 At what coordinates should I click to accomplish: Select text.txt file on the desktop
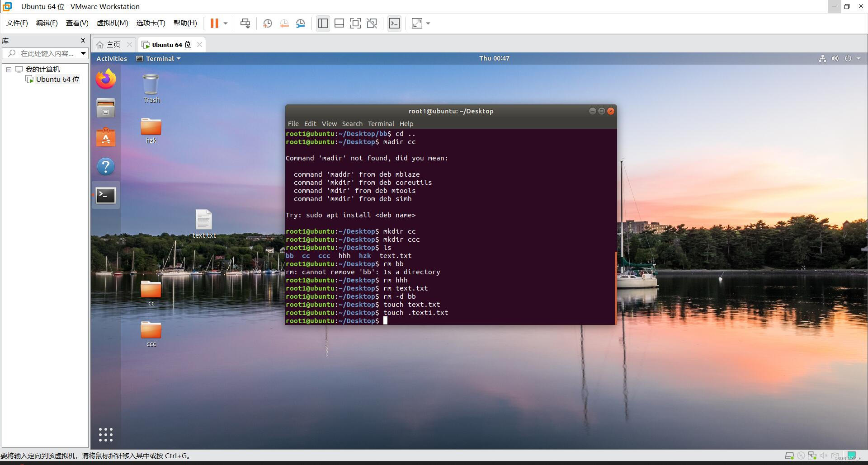pyautogui.click(x=204, y=224)
